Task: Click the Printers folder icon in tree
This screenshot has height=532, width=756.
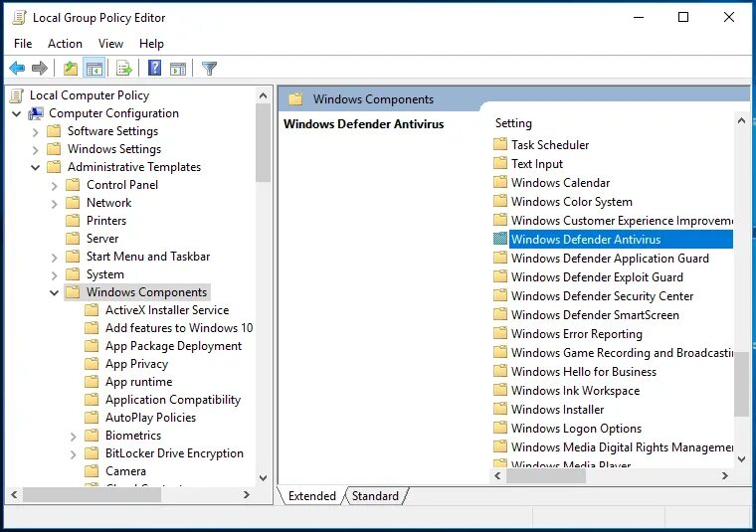Action: [x=73, y=221]
